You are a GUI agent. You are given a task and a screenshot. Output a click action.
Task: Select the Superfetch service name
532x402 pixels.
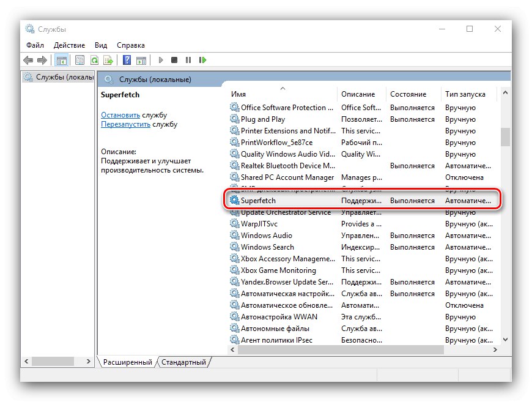[258, 200]
